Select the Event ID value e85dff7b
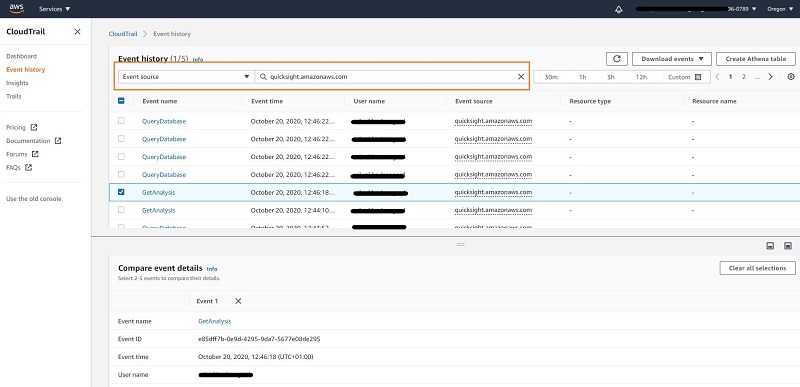The height and width of the screenshot is (387, 800). click(259, 339)
